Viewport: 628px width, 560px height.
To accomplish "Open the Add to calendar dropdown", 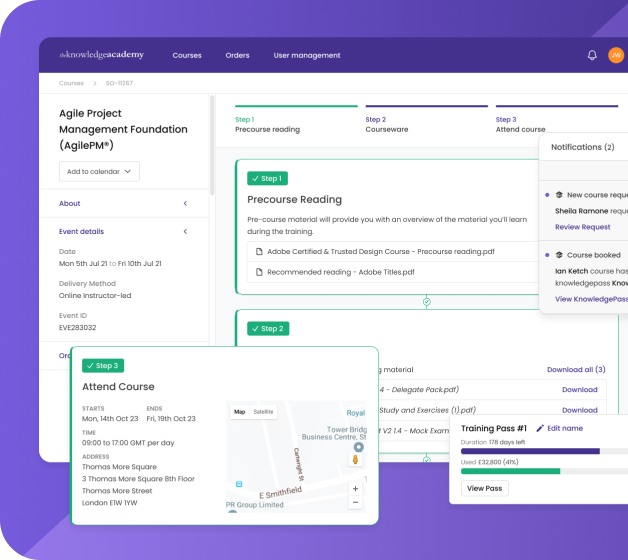I will point(99,171).
